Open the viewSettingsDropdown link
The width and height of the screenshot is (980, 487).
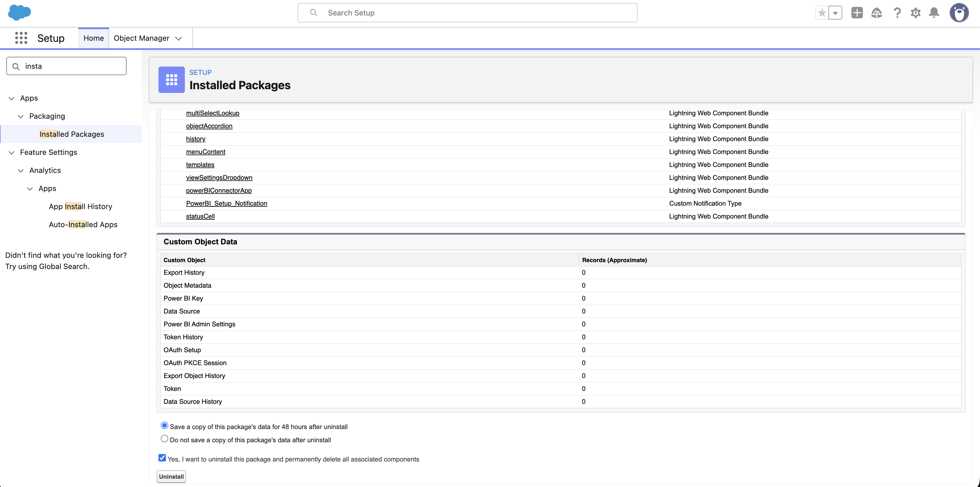pos(219,178)
